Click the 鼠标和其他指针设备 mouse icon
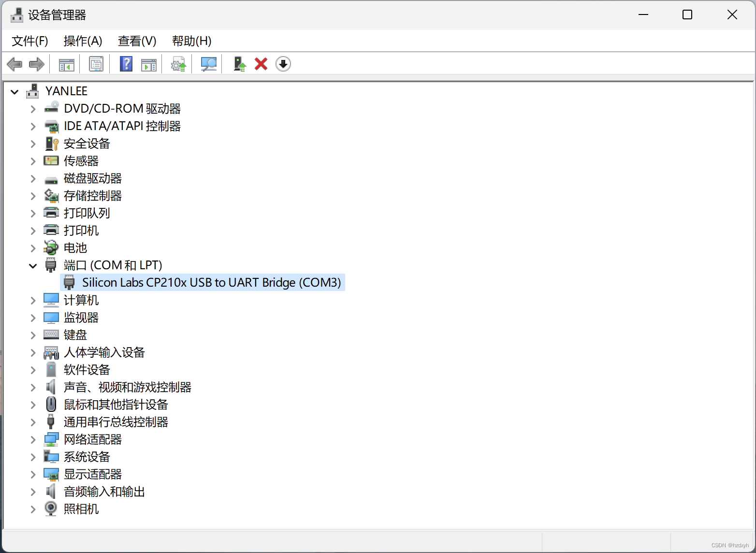The image size is (756, 553). click(x=51, y=404)
